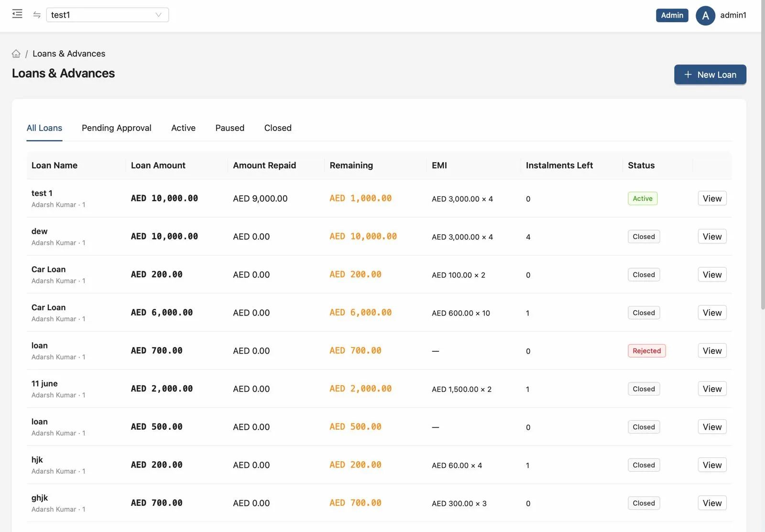This screenshot has height=532, width=765.
Task: Click the Admin role badge
Action: [x=672, y=15]
